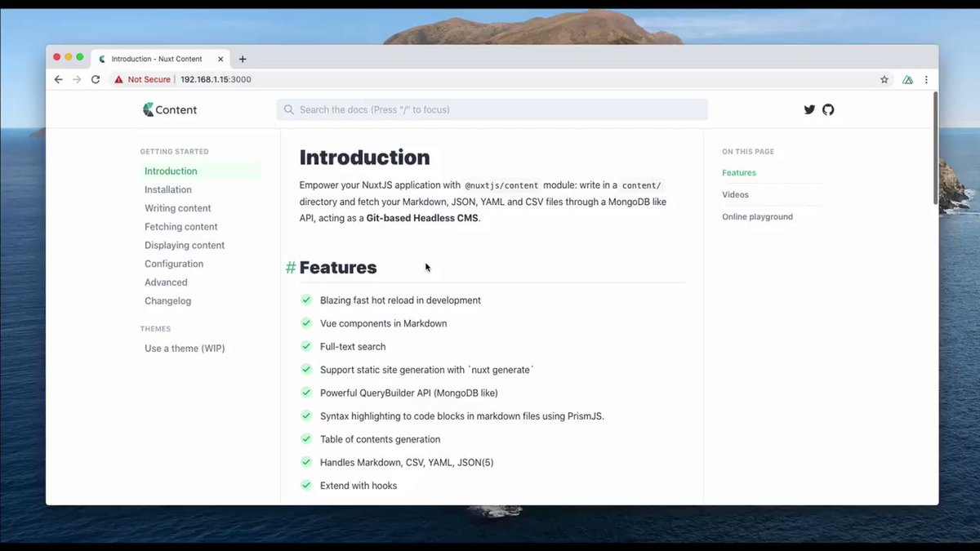Bookmark page with star icon
This screenshot has height=551, width=980.
point(884,80)
